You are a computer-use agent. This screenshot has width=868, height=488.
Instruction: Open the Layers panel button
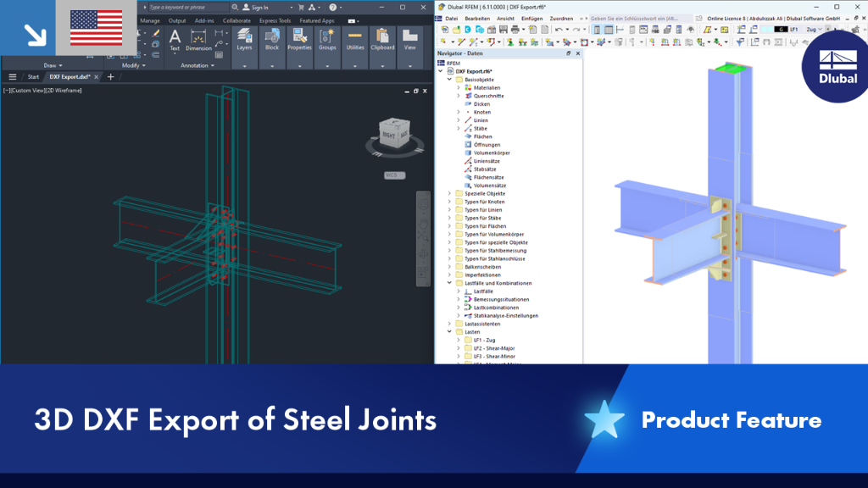[x=244, y=41]
